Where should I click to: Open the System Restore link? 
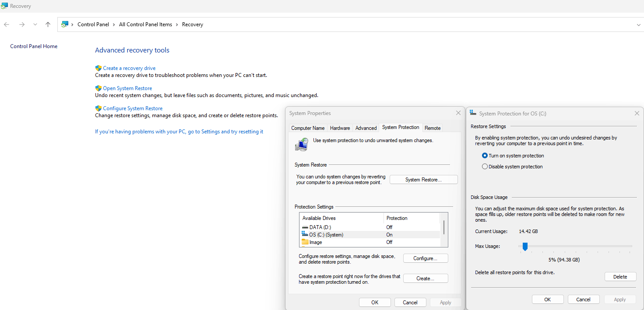click(x=127, y=88)
